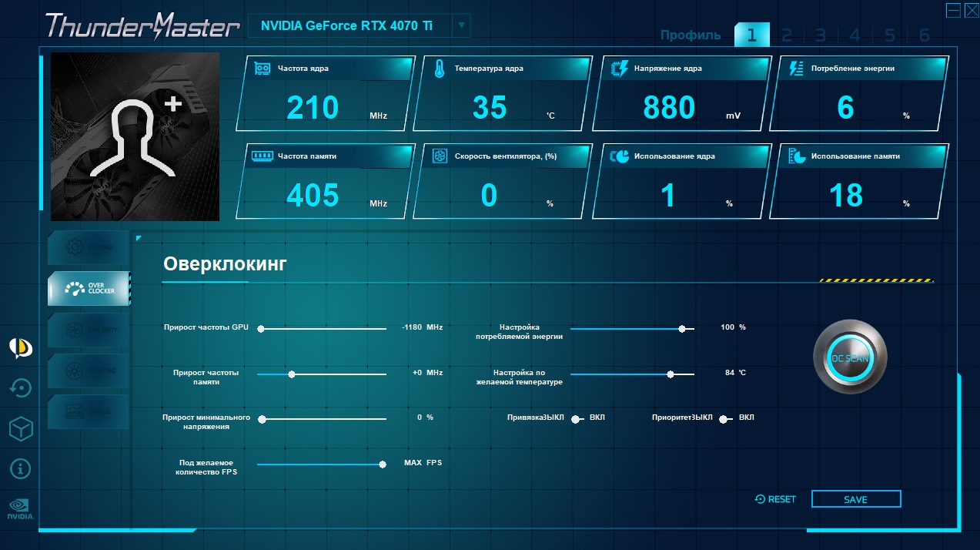This screenshot has width=980, height=550.
Task: Click the NVIDIA logo icon
Action: click(x=21, y=509)
